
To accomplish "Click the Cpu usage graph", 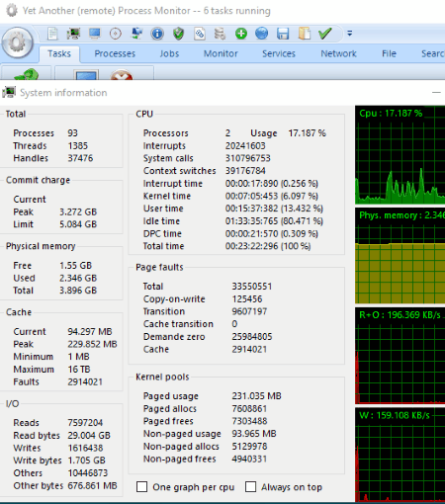I will pos(400,155).
